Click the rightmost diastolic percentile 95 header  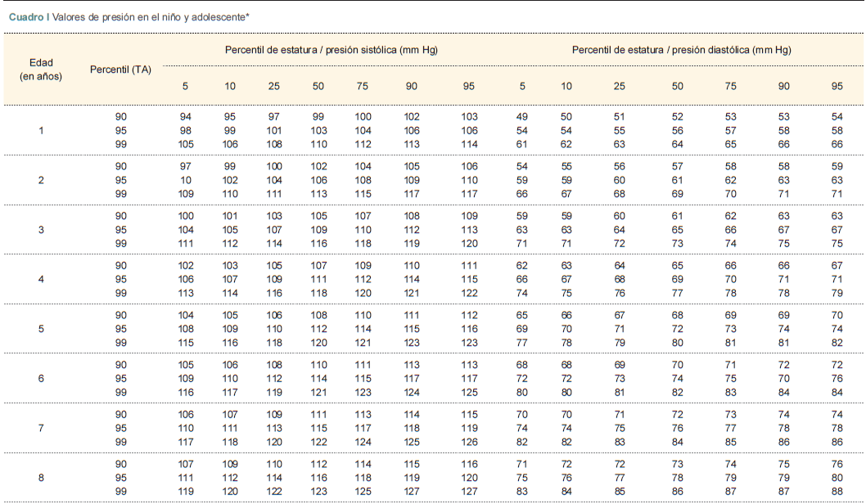tap(837, 86)
